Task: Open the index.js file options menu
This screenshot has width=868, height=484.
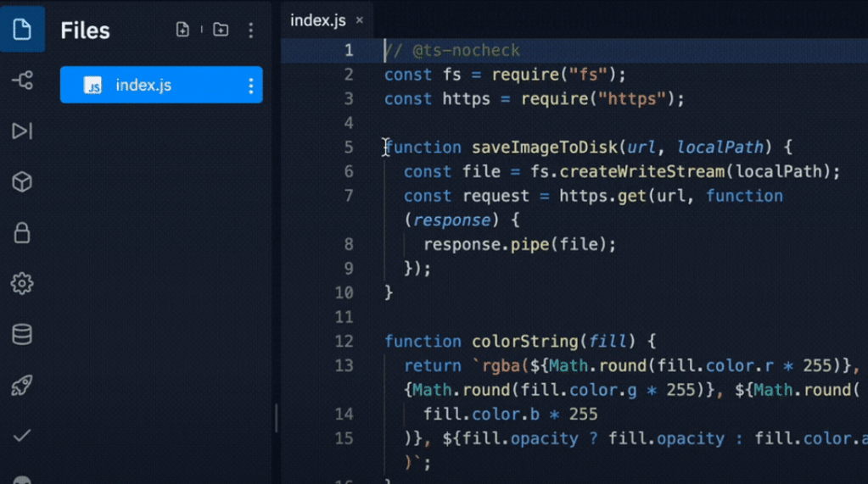Action: (x=250, y=86)
